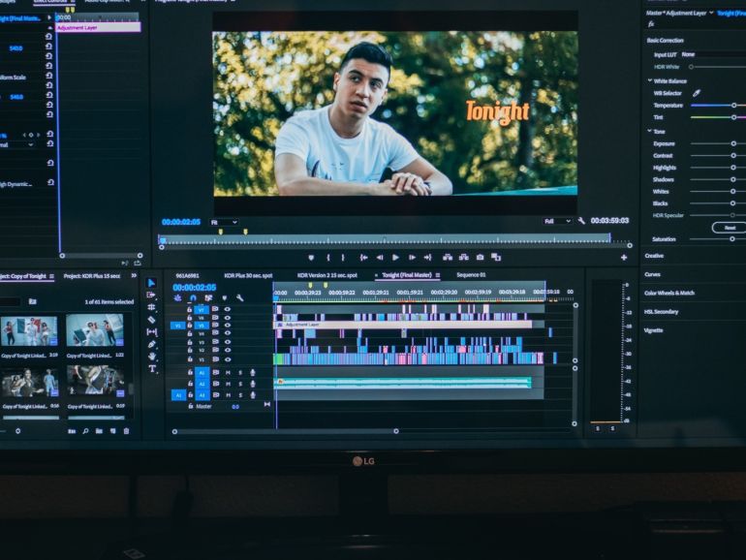Toggle the timeline Snap magnet icon
Screen dimensions: 746x560
[x=191, y=297]
